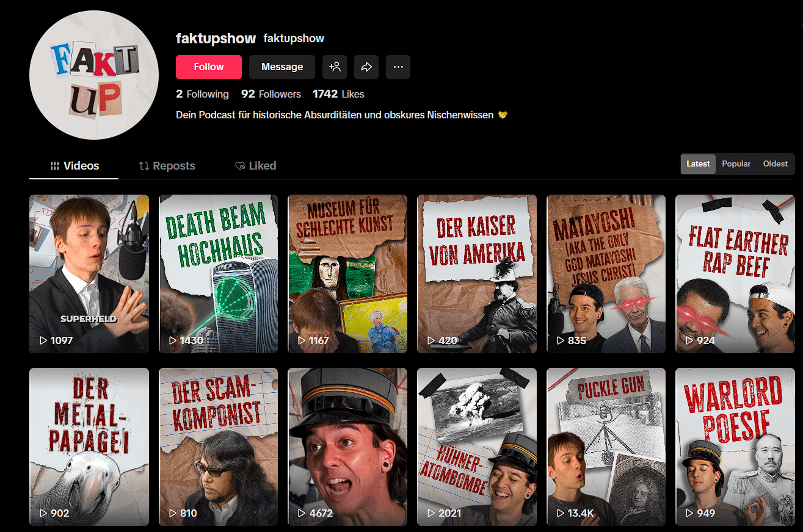The image size is (803, 532).
Task: Open the Der Metal-Papagei video
Action: pyautogui.click(x=89, y=447)
